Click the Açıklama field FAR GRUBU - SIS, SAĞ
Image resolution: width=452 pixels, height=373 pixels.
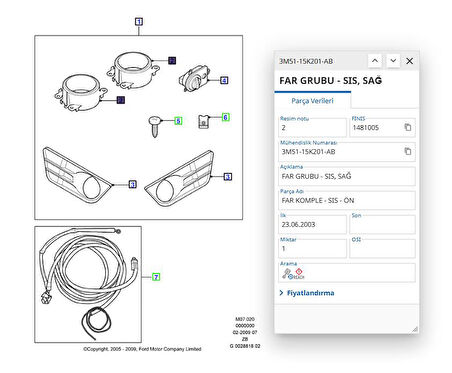coord(347,176)
